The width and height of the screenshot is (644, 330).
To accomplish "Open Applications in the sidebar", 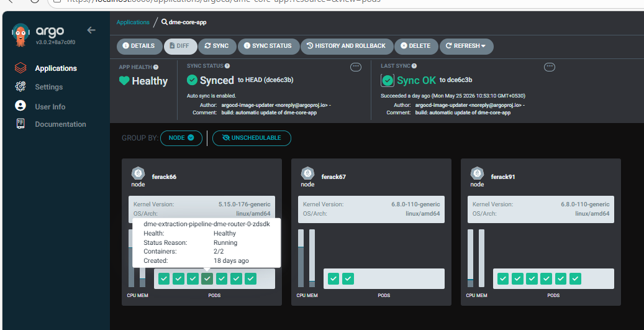I will pyautogui.click(x=56, y=68).
